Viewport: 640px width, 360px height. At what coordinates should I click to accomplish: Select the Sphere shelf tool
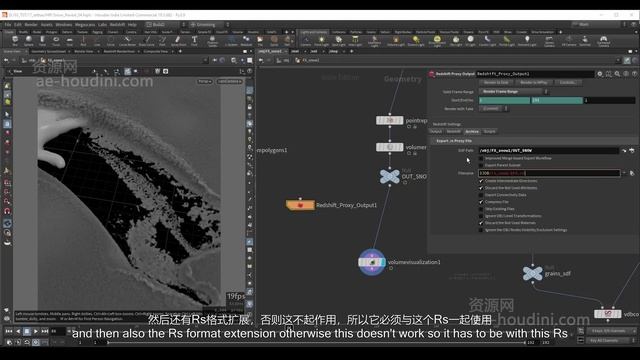point(29,40)
